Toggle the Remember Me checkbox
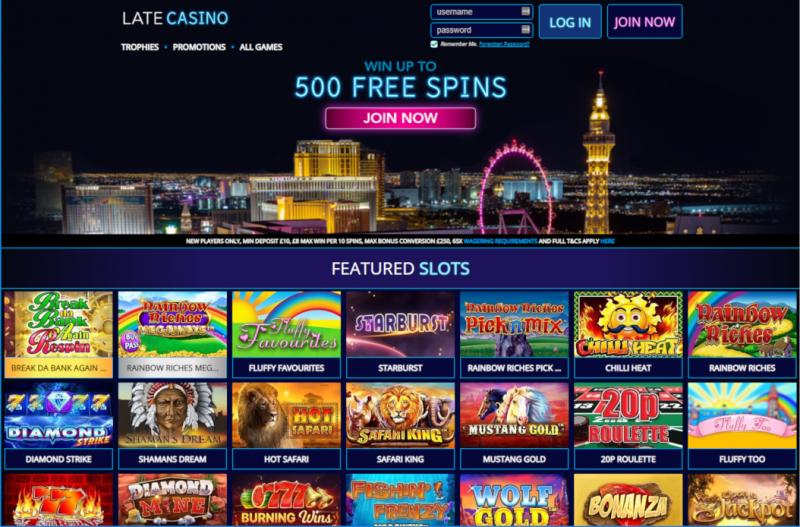Viewport: 800px width, 527px height. (434, 44)
